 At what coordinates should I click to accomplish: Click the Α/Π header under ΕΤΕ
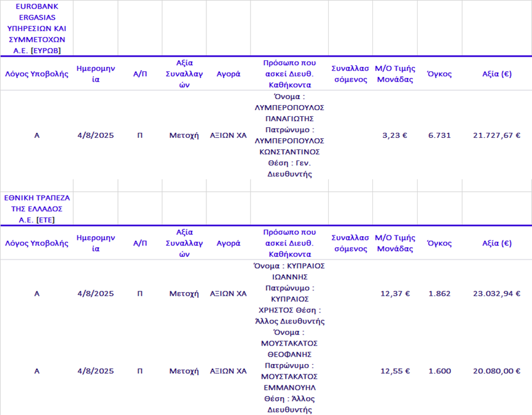coord(140,243)
